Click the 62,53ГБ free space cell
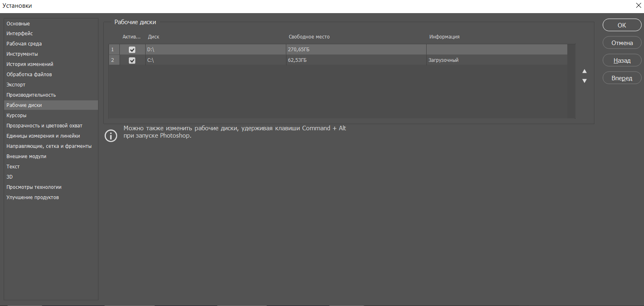The width and height of the screenshot is (644, 306). (x=356, y=60)
